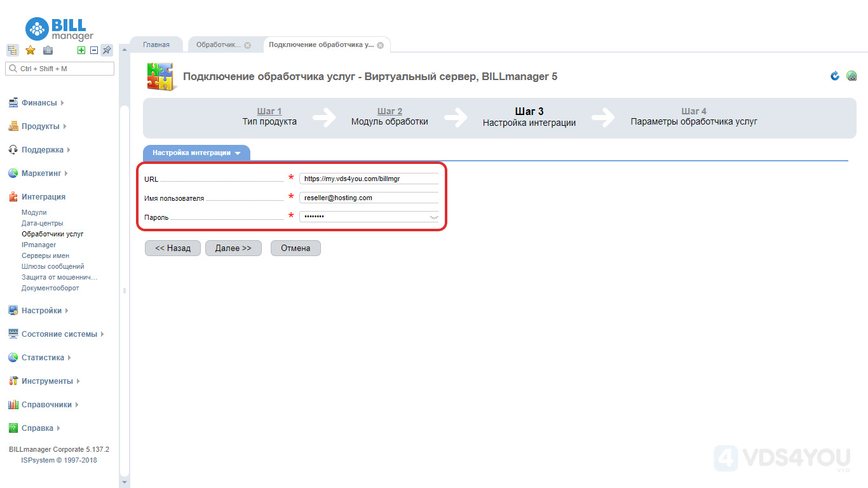Click the Шаг 3 Настройка интеграции step

[x=529, y=117]
